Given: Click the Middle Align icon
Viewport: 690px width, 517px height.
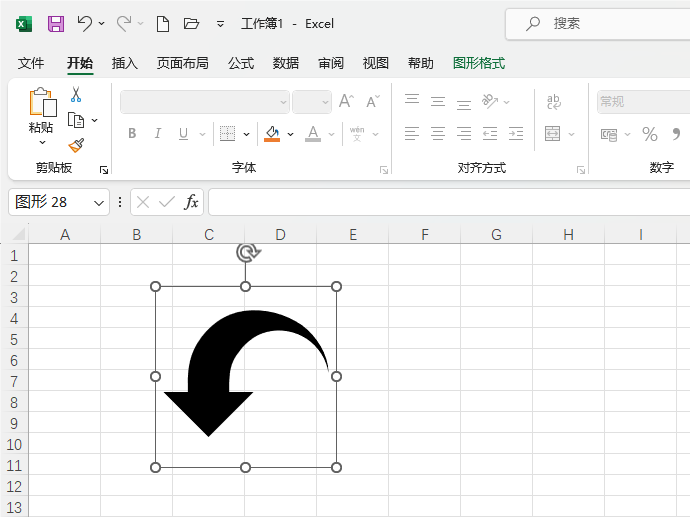Looking at the screenshot, I should tap(438, 102).
